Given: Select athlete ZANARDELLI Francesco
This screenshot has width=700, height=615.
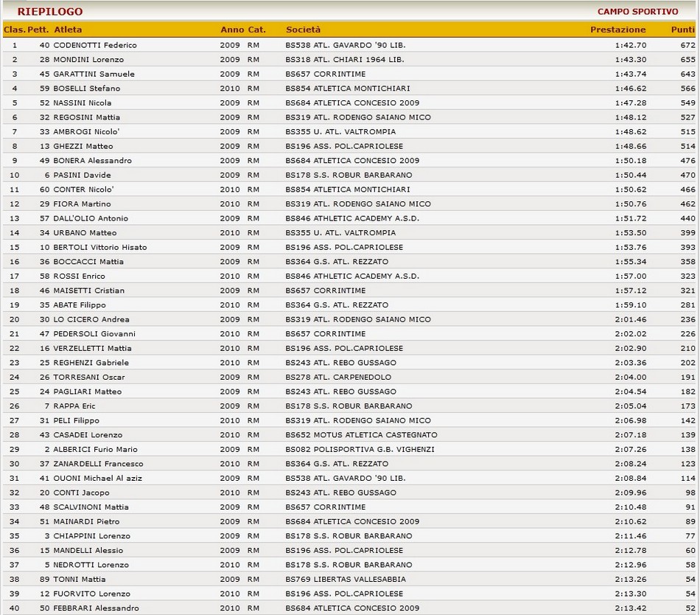Looking at the screenshot, I should 98,464.
